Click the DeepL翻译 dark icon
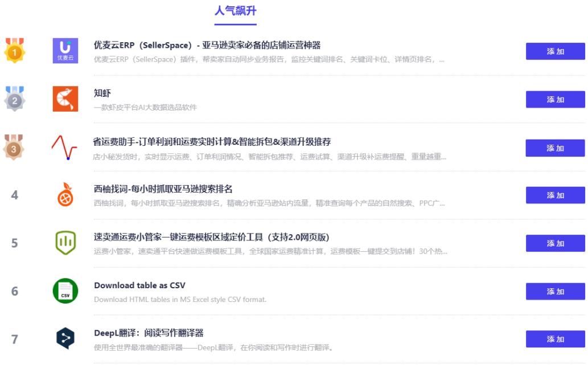This screenshot has width=588, height=368. [x=64, y=338]
